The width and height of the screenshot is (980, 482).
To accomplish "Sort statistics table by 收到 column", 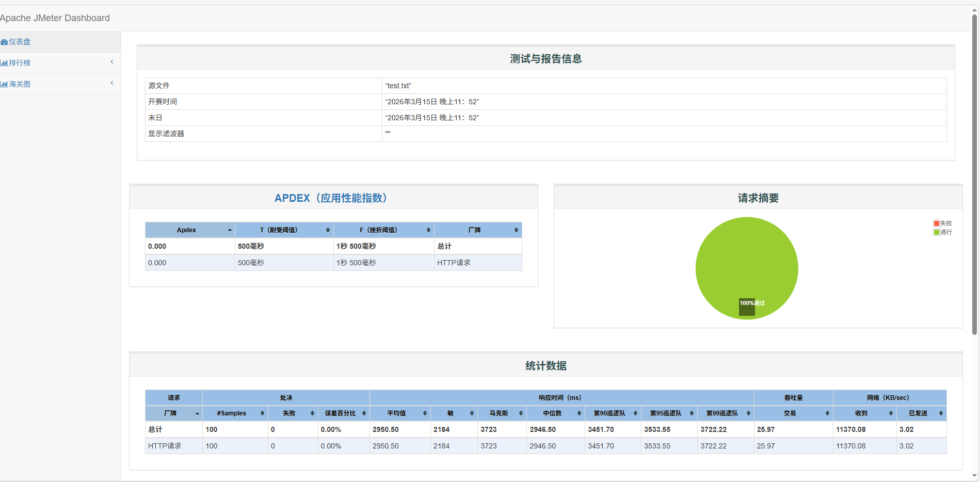I will click(865, 413).
